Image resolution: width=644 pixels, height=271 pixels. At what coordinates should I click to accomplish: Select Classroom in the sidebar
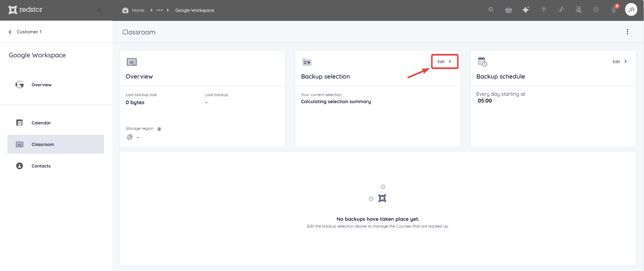tap(56, 144)
